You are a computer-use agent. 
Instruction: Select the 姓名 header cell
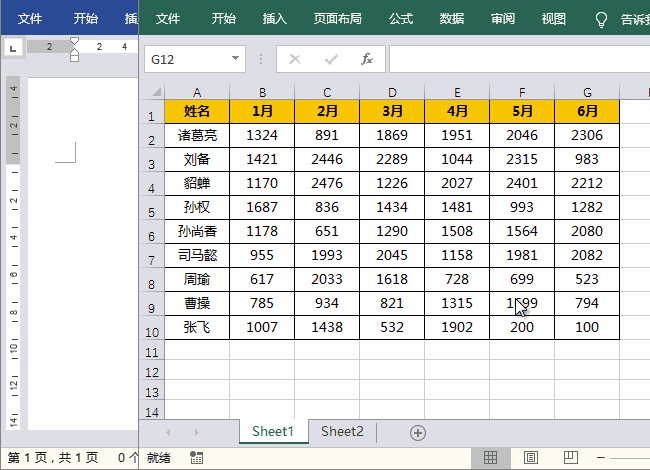click(197, 111)
